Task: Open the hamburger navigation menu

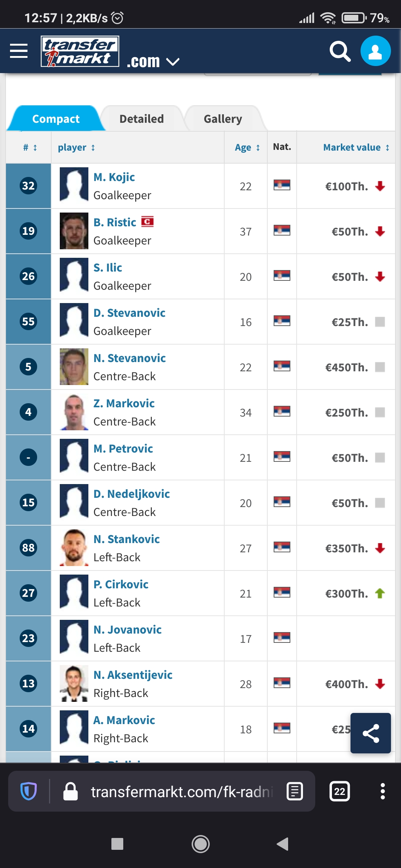Action: tap(19, 51)
